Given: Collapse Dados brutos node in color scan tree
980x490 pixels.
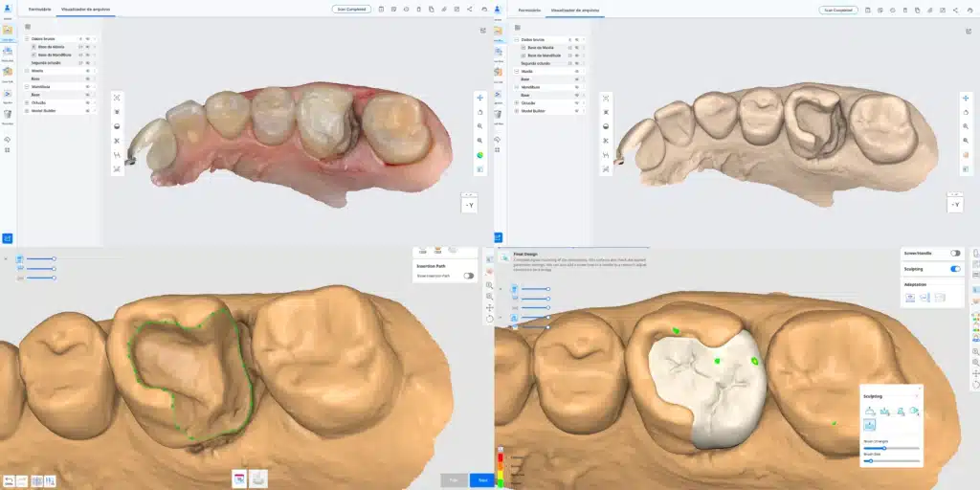Looking at the screenshot, I should [27, 38].
